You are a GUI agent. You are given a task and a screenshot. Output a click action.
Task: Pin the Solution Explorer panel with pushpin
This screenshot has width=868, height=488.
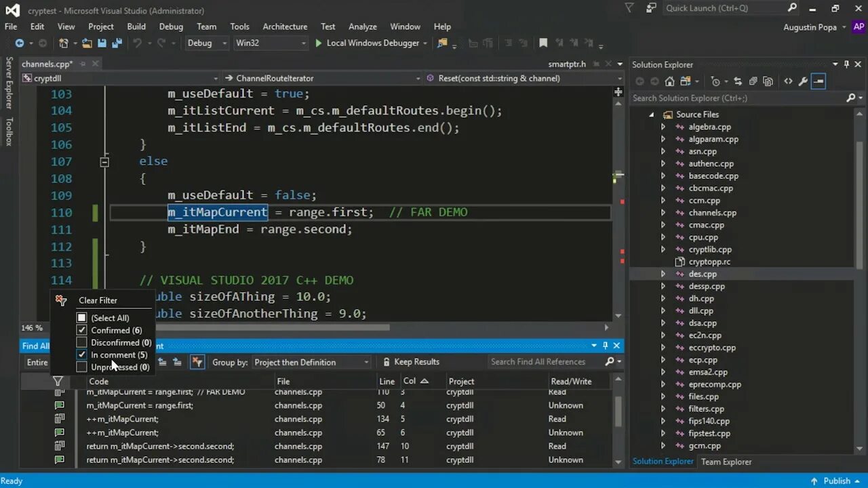[846, 64]
